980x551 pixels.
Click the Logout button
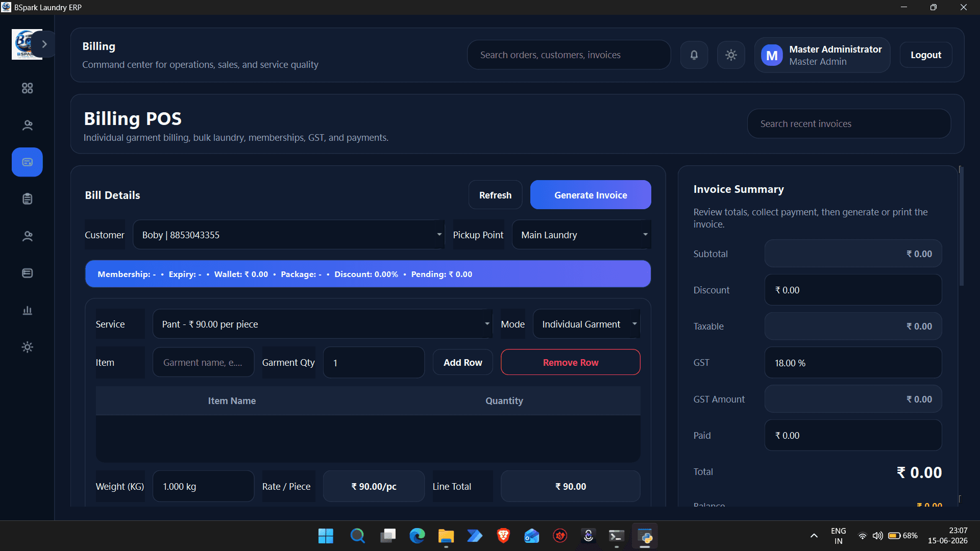pos(926,55)
